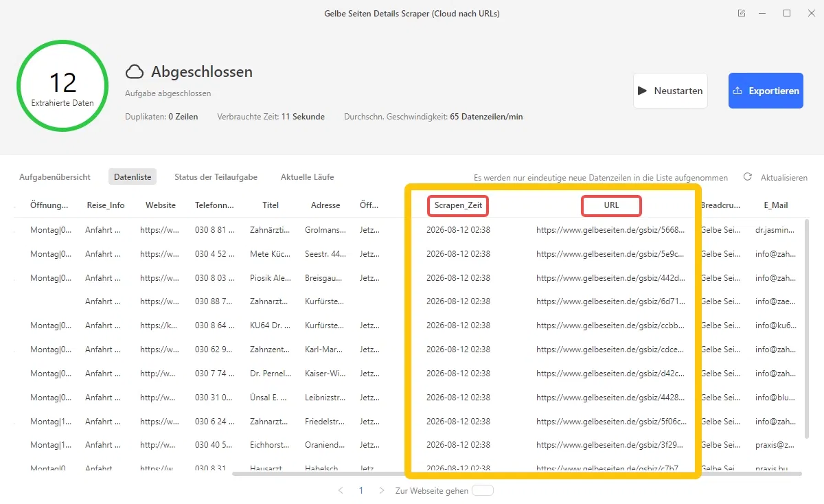This screenshot has width=824, height=504.
Task: Click title cell Eichhorst...
Action: pyautogui.click(x=270, y=445)
